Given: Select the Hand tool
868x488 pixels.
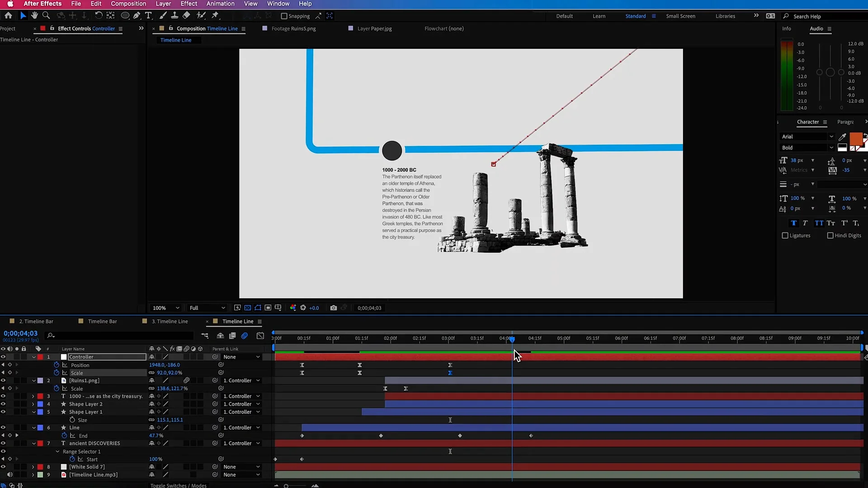Looking at the screenshot, I should pos(34,15).
